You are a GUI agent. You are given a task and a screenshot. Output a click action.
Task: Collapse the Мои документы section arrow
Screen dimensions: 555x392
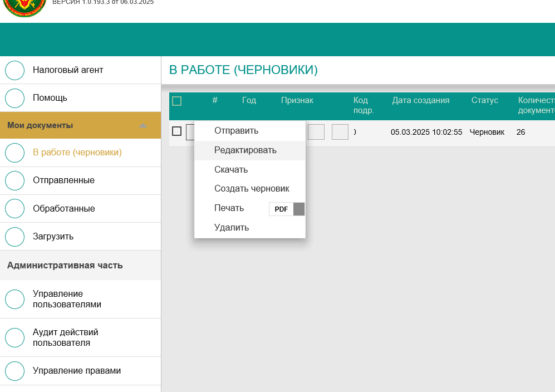[143, 126]
